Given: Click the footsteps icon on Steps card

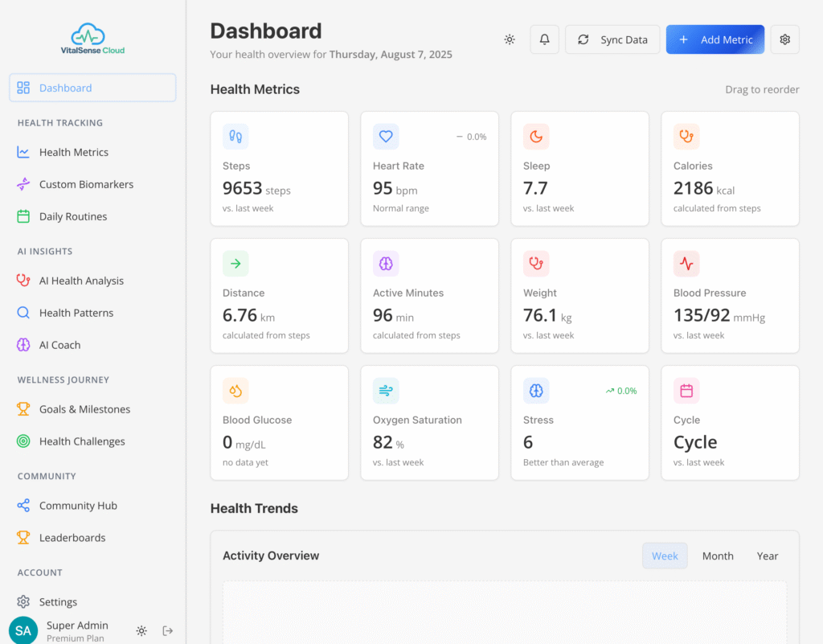Looking at the screenshot, I should 235,137.
